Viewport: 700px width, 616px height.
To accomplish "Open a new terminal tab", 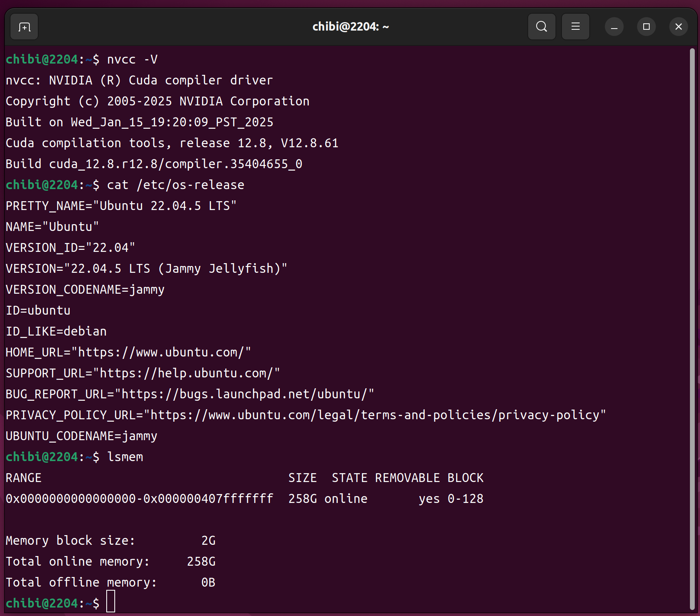I will click(x=24, y=27).
